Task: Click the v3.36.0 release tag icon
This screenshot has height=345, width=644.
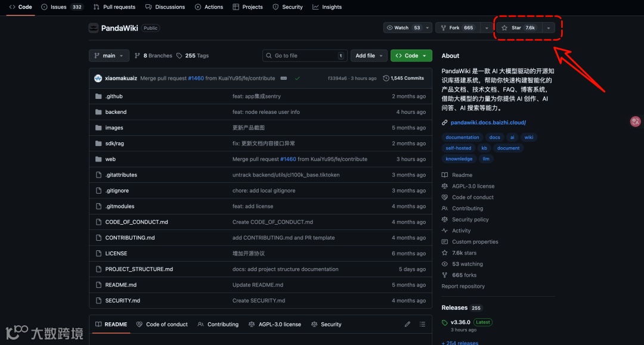Action: tap(445, 322)
